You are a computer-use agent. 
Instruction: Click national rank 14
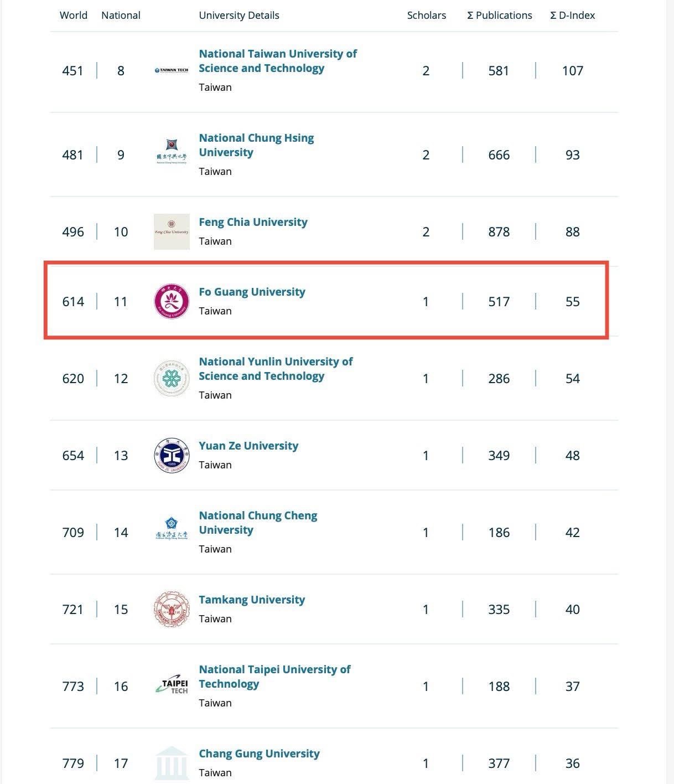pos(121,533)
